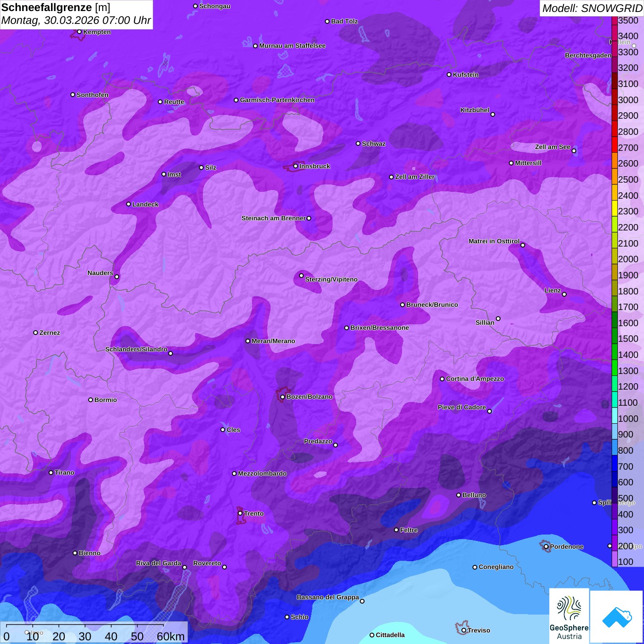Viewport: 644px width, 644px height.
Task: Click the 2700 m legend color swatch
Action: coord(614,144)
